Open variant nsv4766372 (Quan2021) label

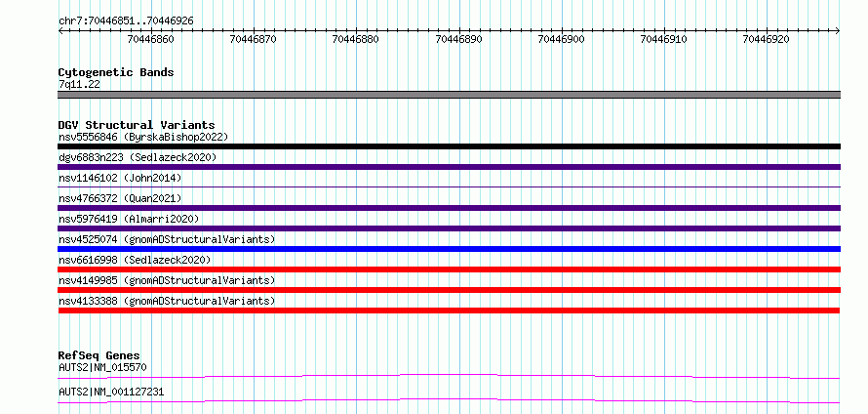(120, 198)
